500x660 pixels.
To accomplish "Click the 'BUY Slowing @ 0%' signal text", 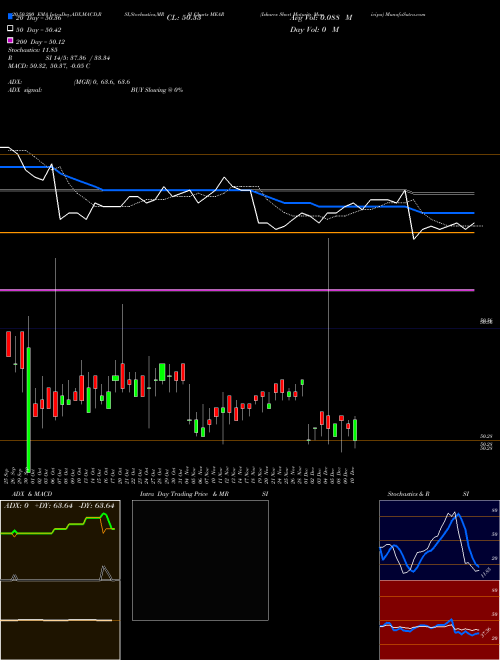I will click(x=157, y=90).
